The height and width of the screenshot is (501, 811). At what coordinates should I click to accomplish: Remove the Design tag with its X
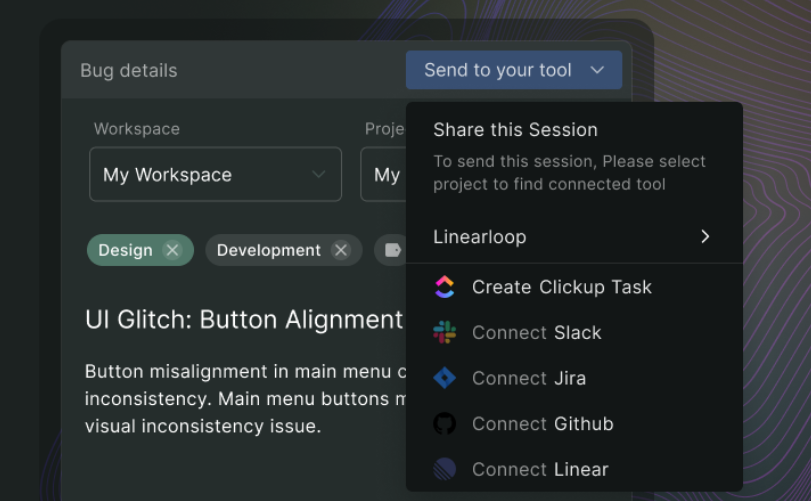pos(172,250)
